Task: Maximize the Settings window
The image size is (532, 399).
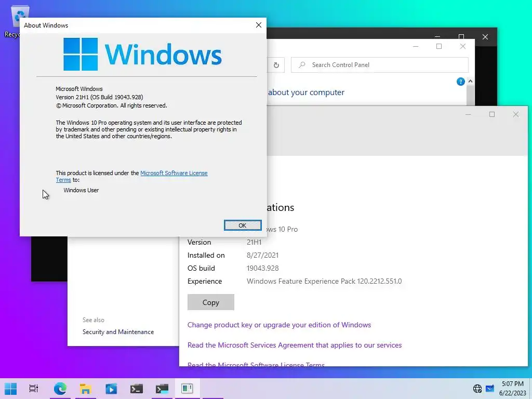Action: point(492,114)
